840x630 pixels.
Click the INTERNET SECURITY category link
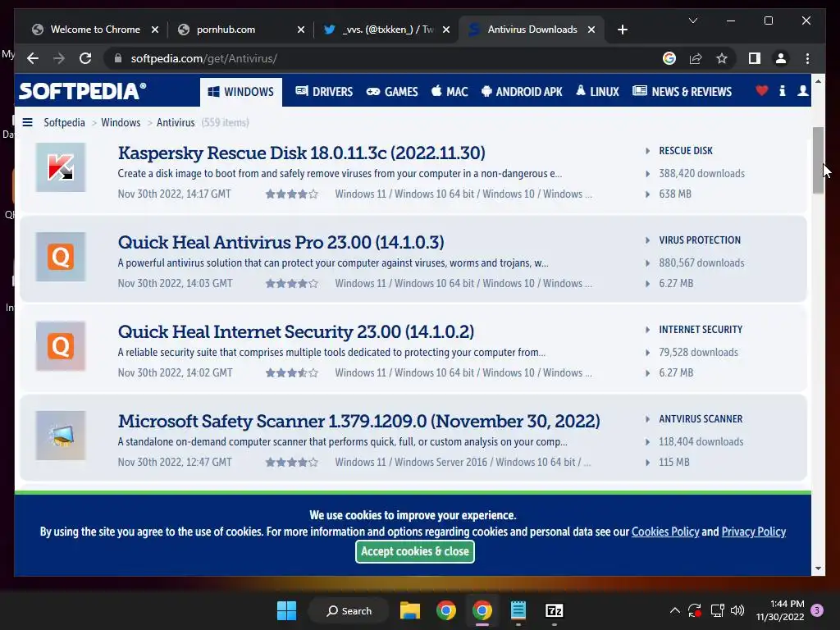coord(701,330)
